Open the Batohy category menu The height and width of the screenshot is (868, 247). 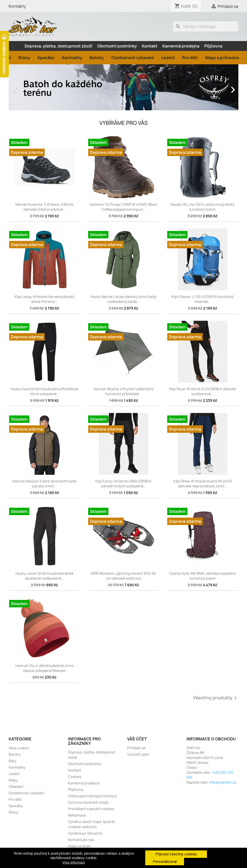click(97, 58)
